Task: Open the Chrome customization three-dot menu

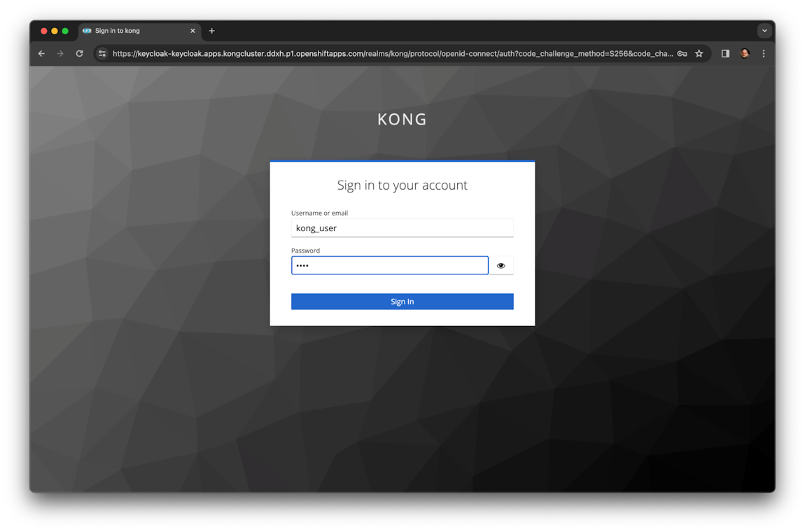Action: [763, 53]
